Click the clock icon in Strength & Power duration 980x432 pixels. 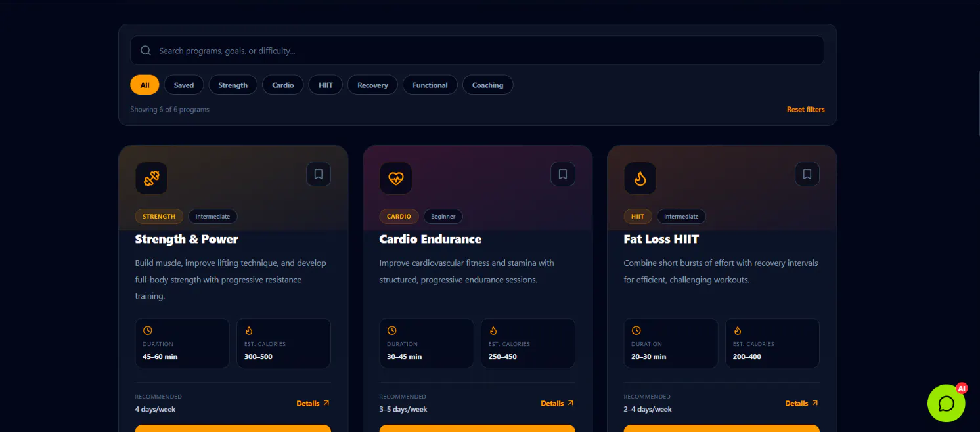pos(148,330)
